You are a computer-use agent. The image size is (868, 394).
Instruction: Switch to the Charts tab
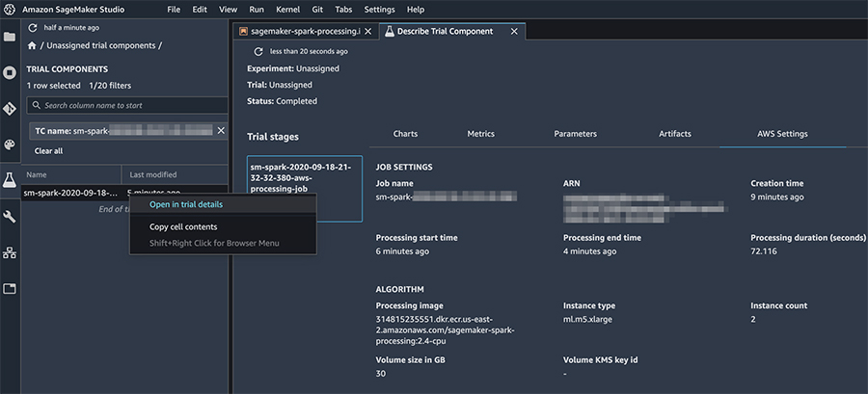[405, 134]
